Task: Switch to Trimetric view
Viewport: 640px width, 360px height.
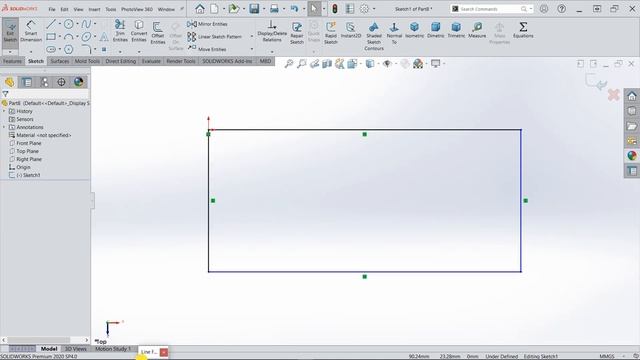Action: click(456, 30)
